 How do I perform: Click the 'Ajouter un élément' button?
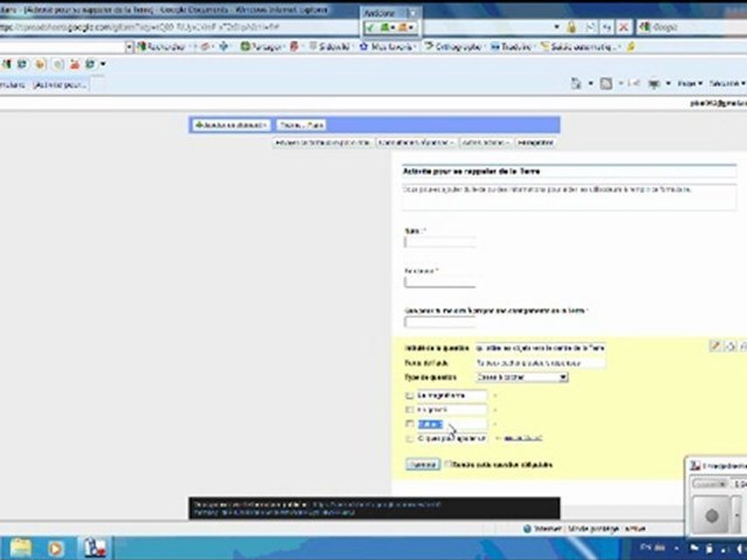[x=231, y=125]
